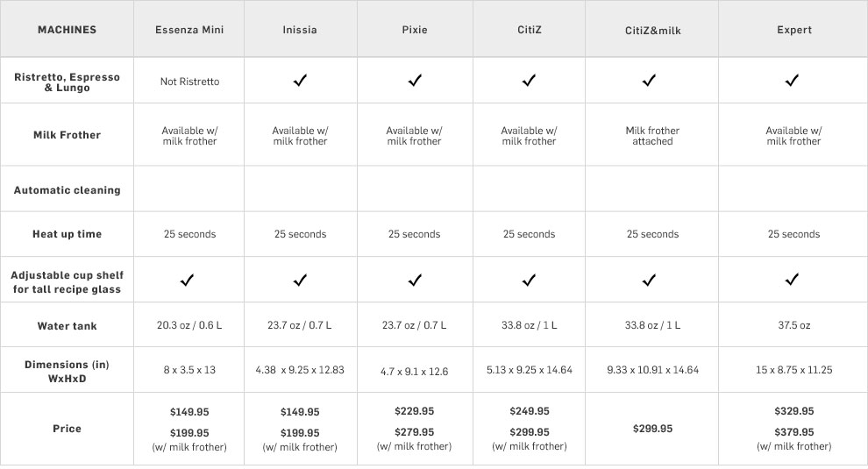
Task: Click the Expert $379.95 milk frother price
Action: [793, 432]
